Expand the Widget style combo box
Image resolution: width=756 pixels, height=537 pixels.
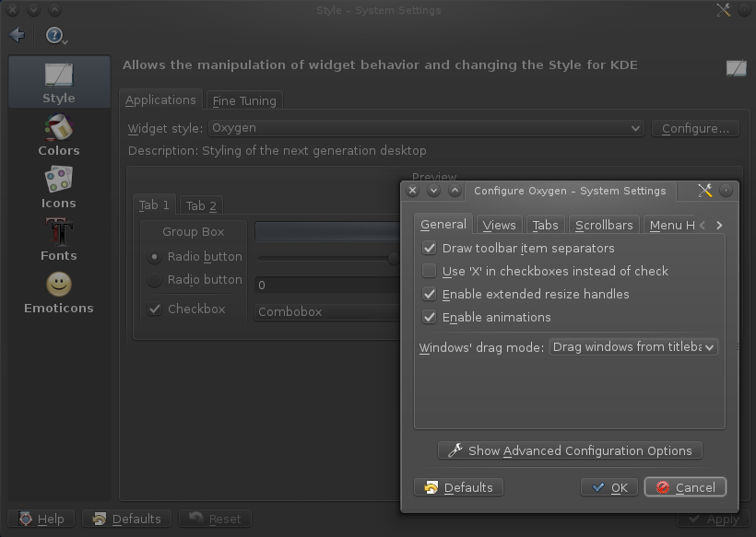tap(426, 129)
